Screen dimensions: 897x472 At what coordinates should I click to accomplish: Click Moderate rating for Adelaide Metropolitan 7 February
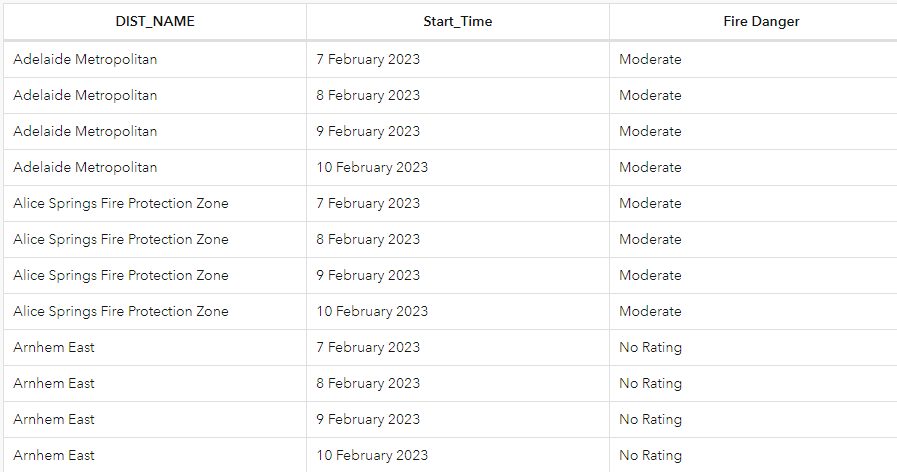650,59
